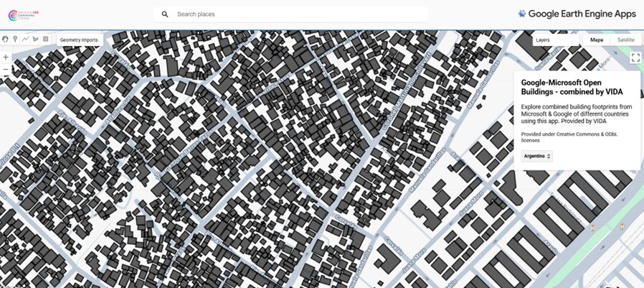Activate the draw rectangle tool

click(45, 39)
